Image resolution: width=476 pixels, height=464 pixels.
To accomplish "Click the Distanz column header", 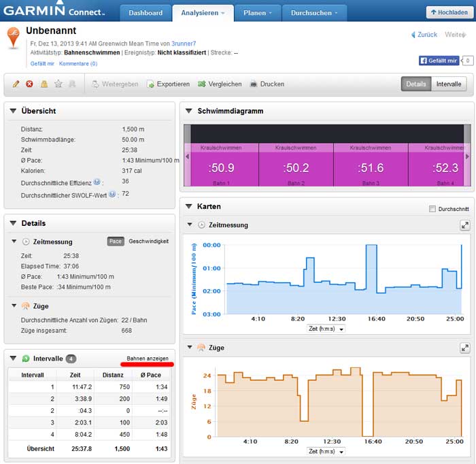I will coord(113,376).
